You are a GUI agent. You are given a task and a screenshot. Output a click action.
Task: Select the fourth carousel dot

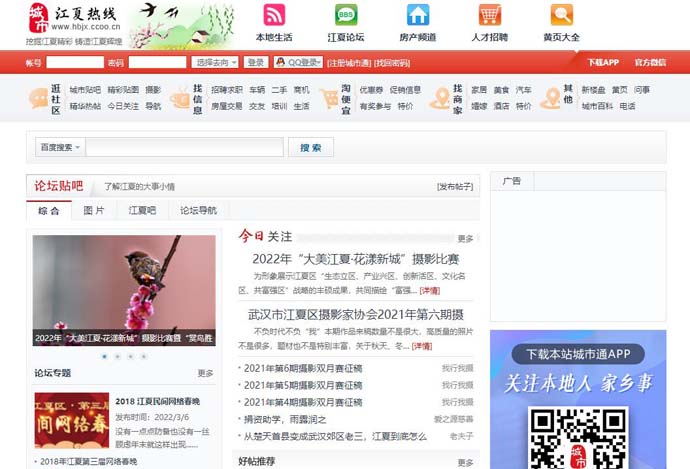coord(143,356)
